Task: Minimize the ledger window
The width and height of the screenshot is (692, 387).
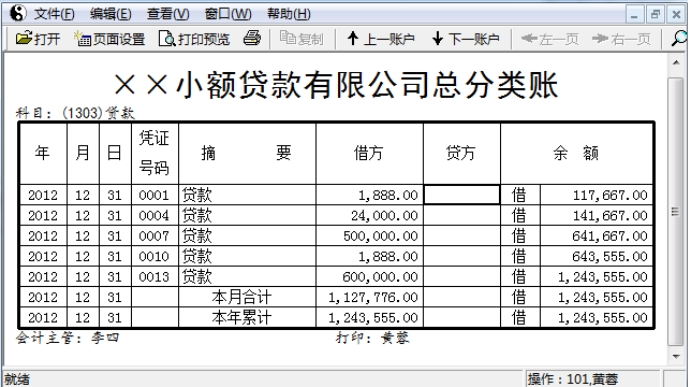Action: tap(635, 15)
